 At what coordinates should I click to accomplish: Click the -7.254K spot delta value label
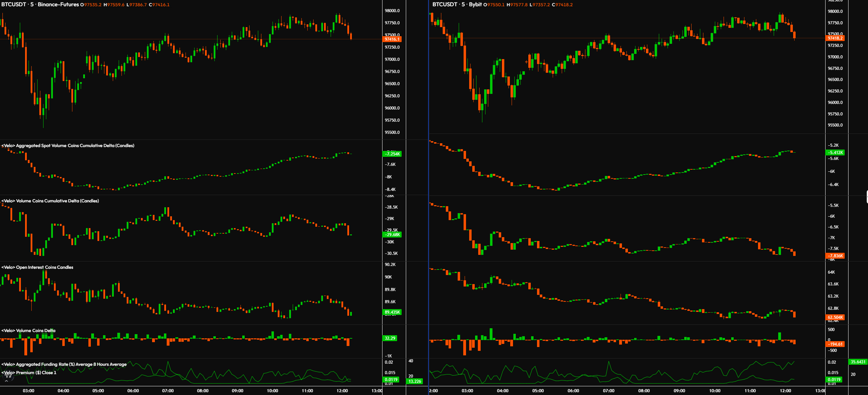[392, 154]
